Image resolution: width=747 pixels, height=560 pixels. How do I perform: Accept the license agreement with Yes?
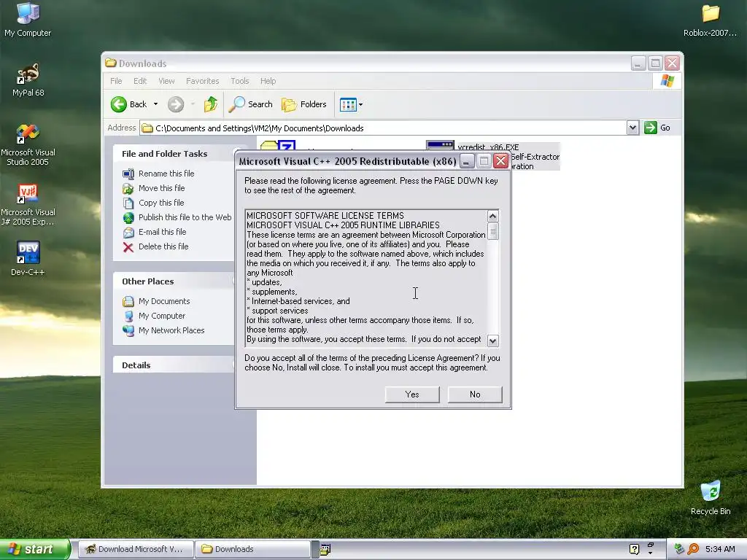412,394
